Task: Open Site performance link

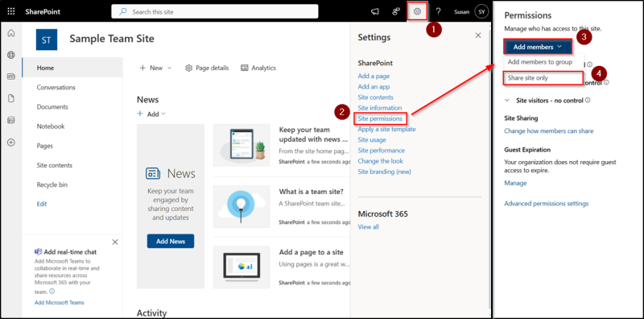Action: pyautogui.click(x=381, y=151)
